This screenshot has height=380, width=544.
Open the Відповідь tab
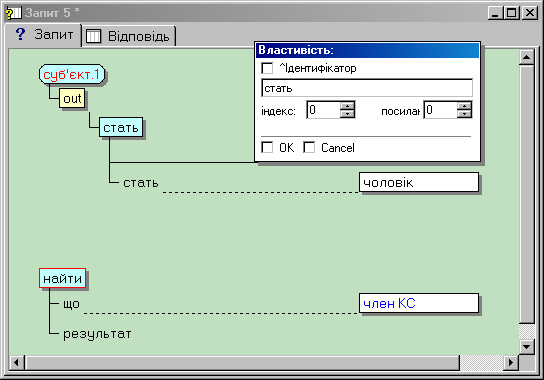(129, 36)
